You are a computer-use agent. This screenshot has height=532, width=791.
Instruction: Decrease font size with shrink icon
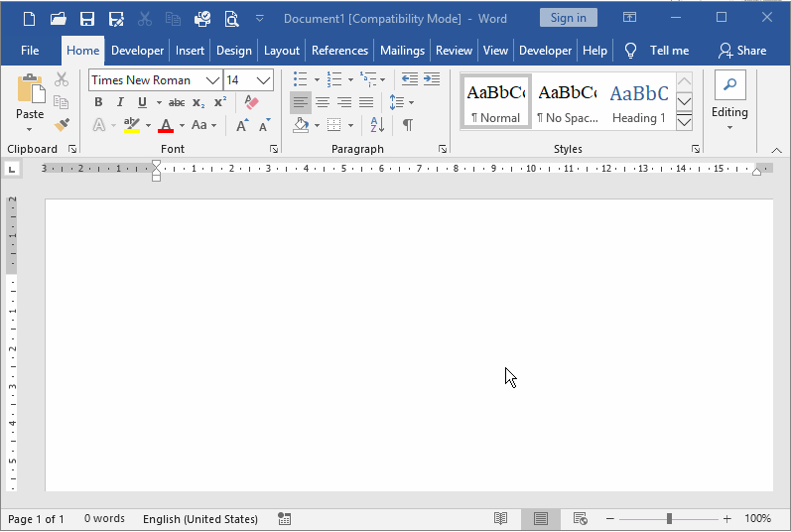pos(264,124)
